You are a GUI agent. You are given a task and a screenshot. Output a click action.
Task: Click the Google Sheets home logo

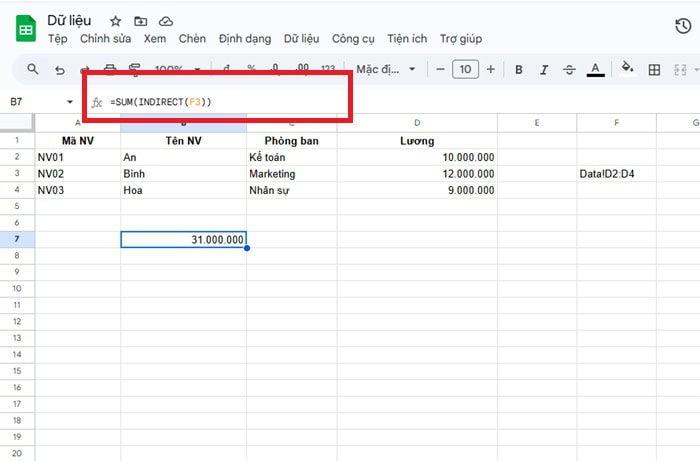tap(26, 29)
